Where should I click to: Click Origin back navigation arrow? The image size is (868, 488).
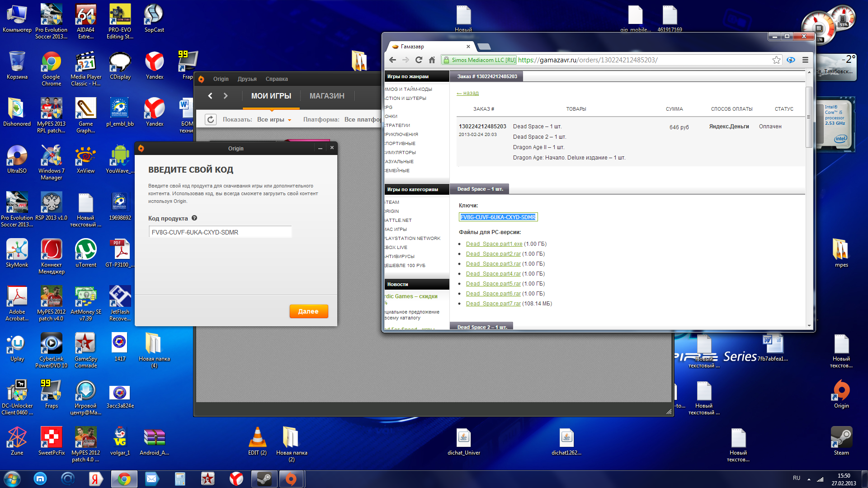click(x=210, y=96)
